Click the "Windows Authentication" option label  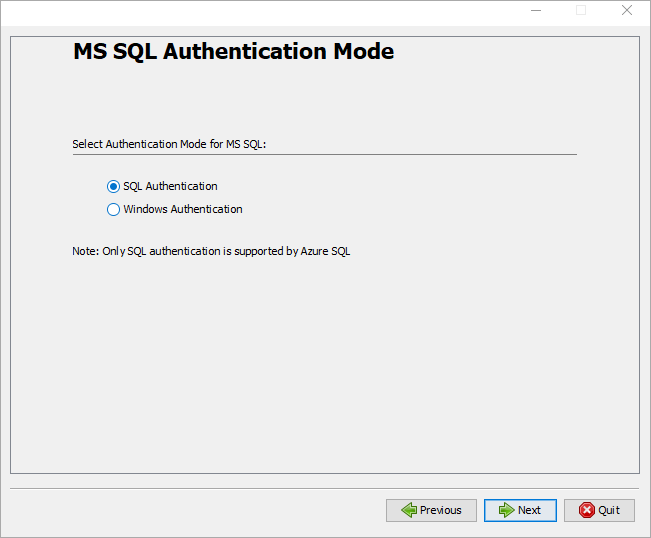click(182, 209)
